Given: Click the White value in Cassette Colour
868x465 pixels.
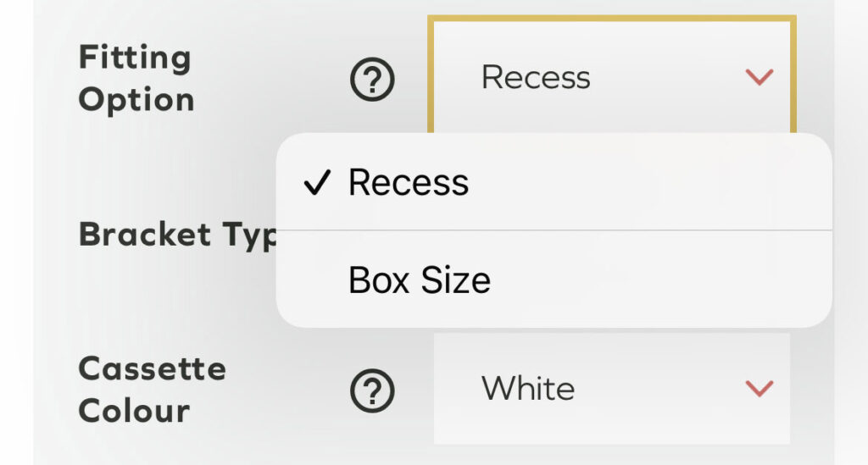Looking at the screenshot, I should click(x=528, y=389).
